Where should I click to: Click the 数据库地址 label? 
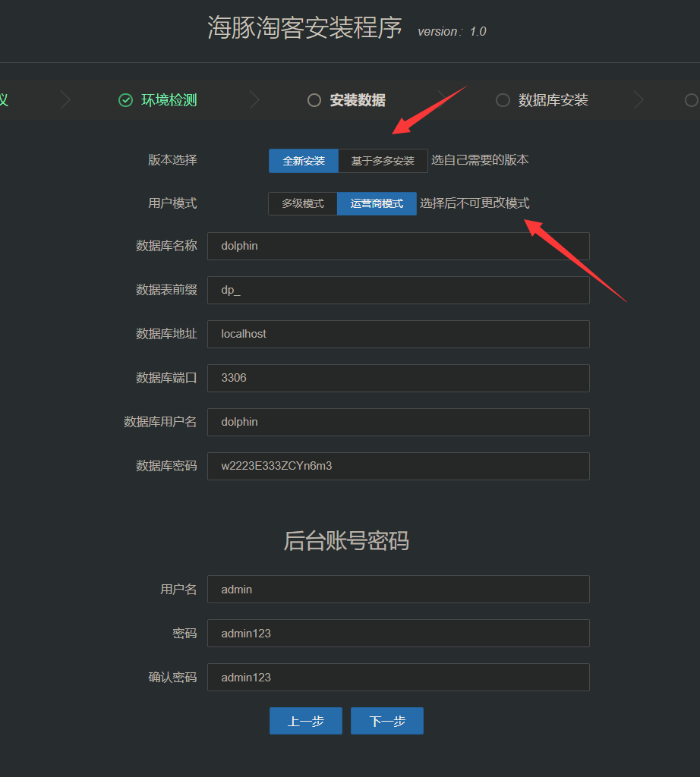166,334
